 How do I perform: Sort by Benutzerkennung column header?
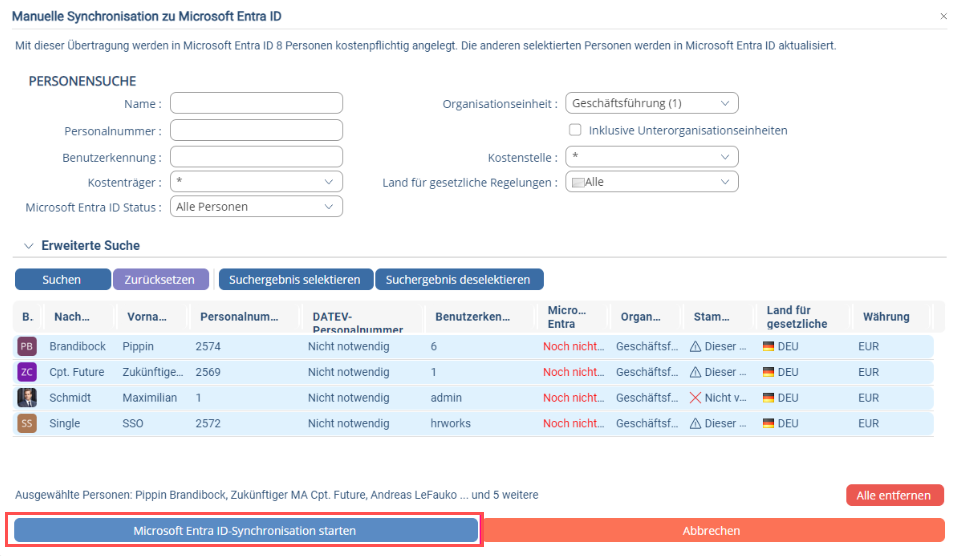tap(473, 316)
